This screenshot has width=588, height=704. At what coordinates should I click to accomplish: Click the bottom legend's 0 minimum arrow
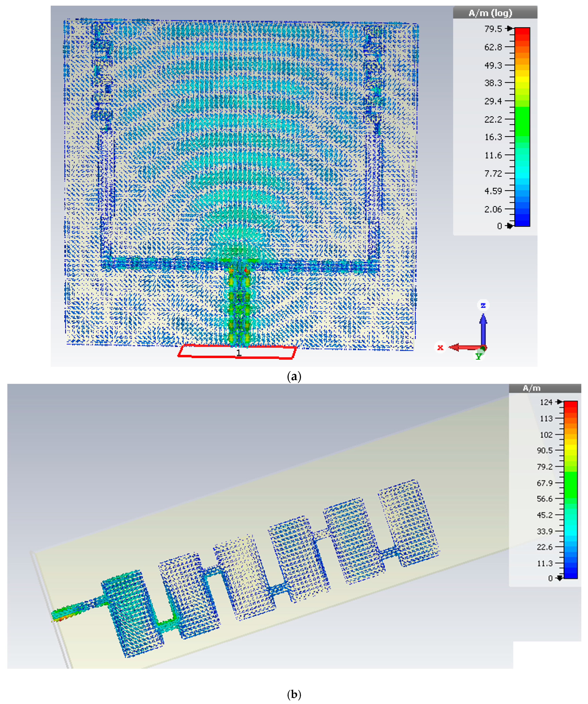pos(559,578)
